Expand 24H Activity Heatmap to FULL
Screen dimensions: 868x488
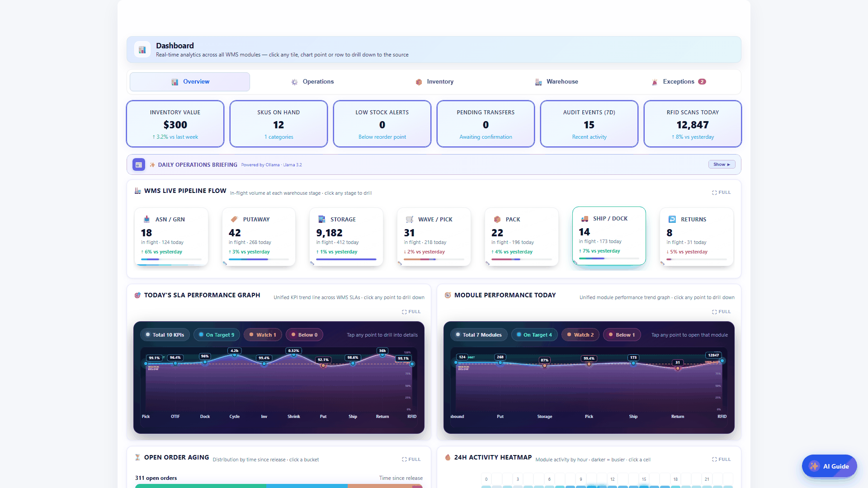coord(722,460)
